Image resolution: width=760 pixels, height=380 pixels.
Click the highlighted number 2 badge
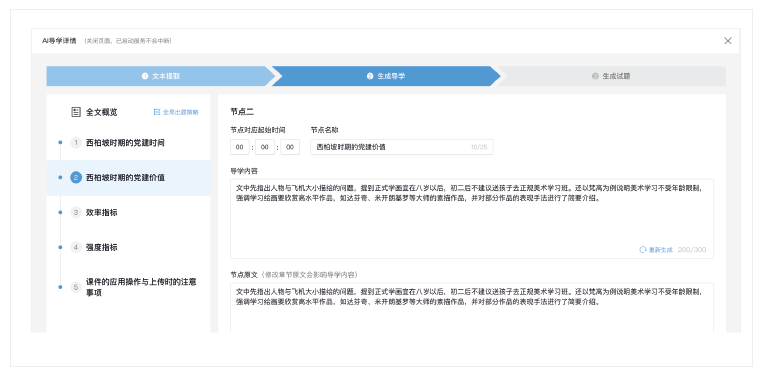click(76, 177)
